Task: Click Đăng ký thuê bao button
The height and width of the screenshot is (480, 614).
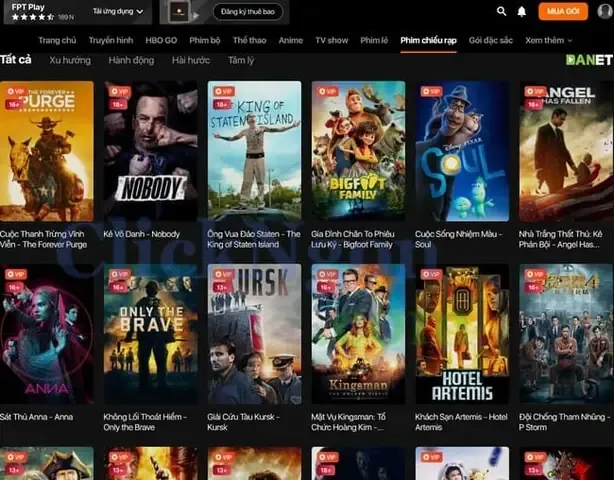Action: tap(247, 12)
